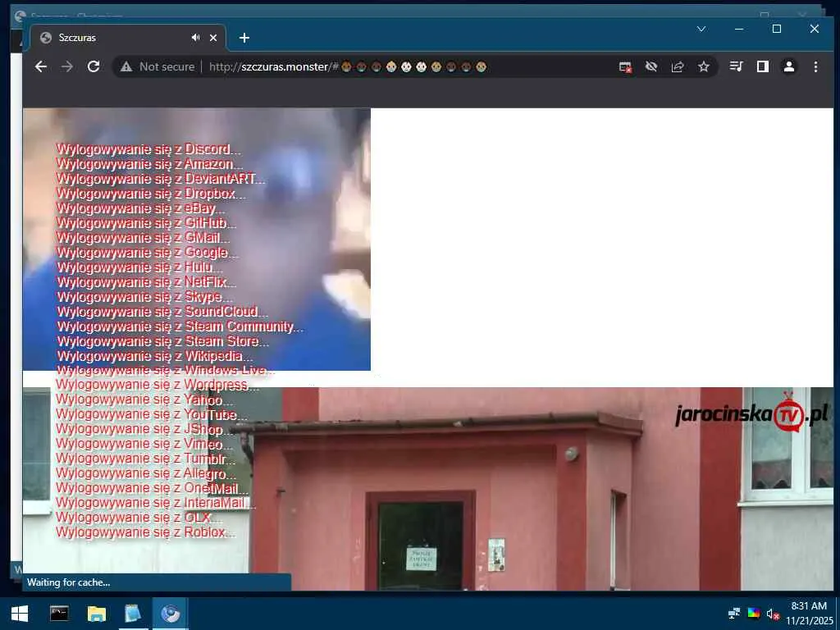Click the forward navigation arrow
Image resolution: width=840 pixels, height=630 pixels.
(67, 66)
